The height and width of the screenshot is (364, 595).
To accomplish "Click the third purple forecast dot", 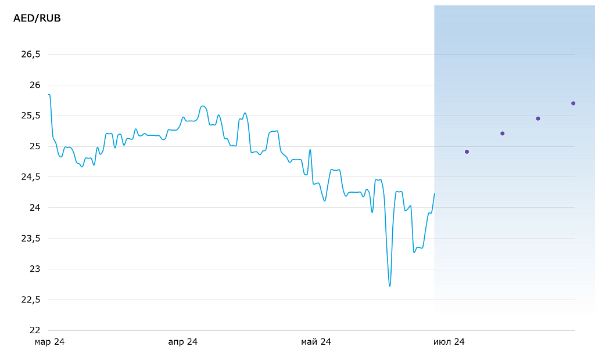I will (x=538, y=118).
